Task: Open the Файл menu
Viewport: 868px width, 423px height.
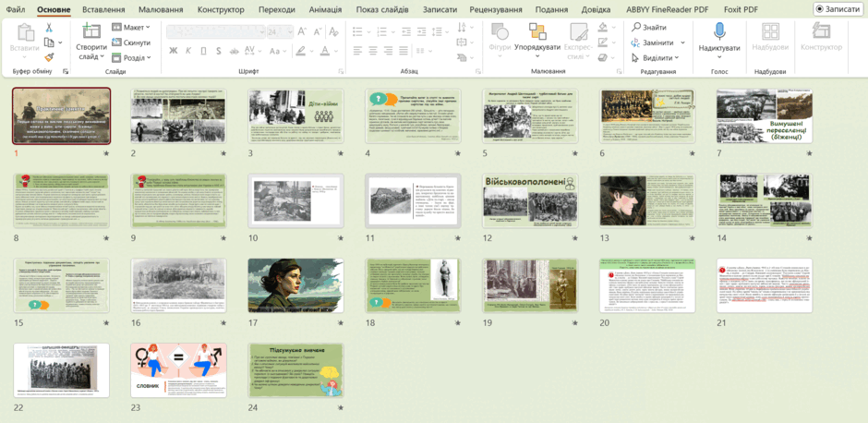Action: point(16,9)
